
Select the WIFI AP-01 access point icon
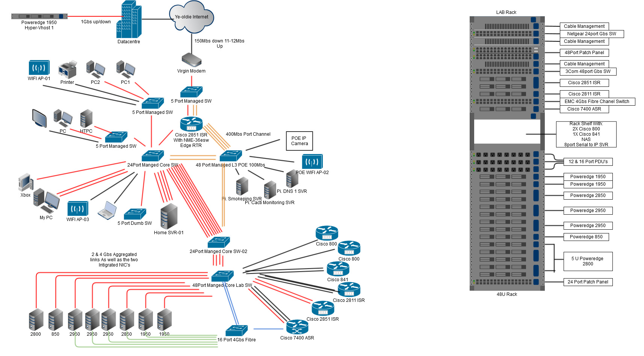pos(39,68)
